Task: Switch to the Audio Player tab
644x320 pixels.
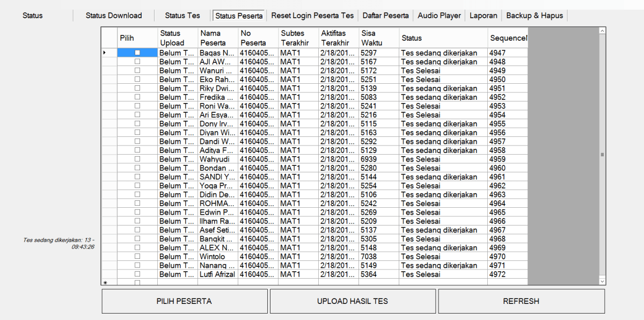Action: pos(439,16)
